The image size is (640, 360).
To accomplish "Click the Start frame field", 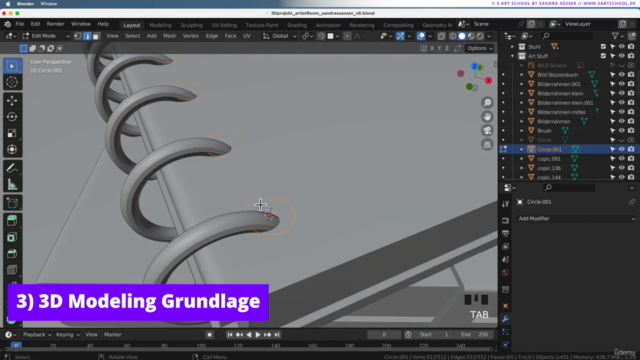I will [x=434, y=335].
